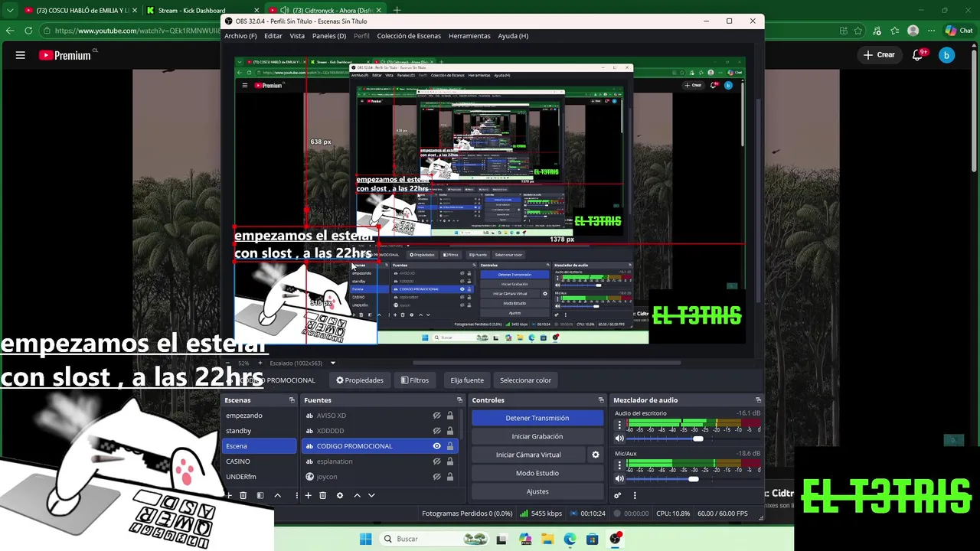The image size is (980, 551).
Task: Select the UNDERfm scene
Action: pos(260,477)
